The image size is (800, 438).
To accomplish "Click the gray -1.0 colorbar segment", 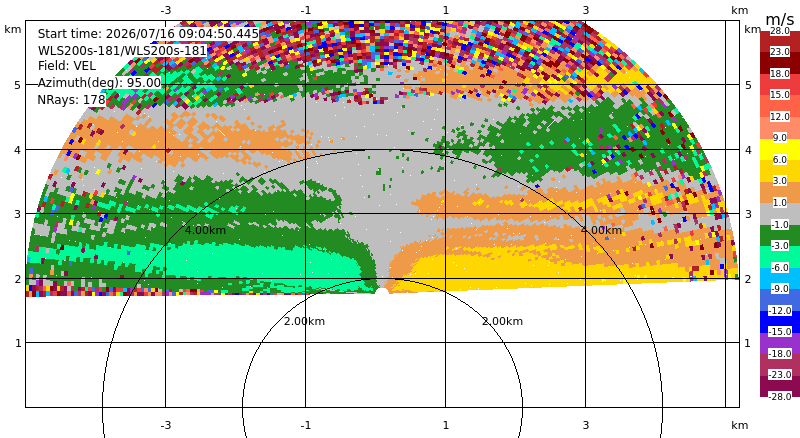I will pos(780,214).
